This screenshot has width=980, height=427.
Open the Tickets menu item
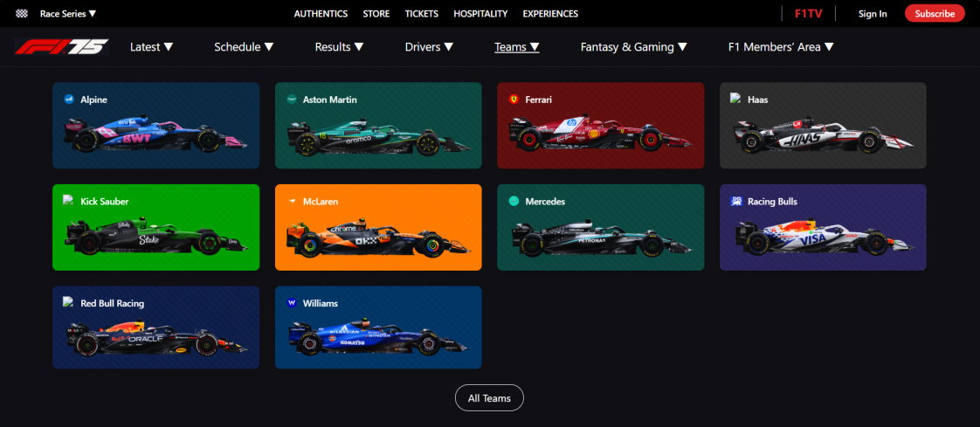pyautogui.click(x=421, y=13)
